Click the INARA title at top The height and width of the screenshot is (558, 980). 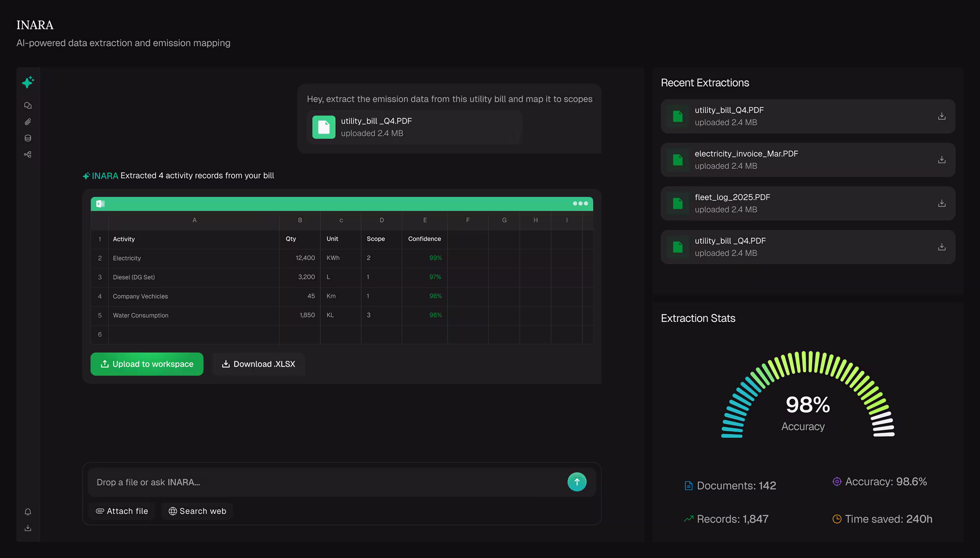click(35, 25)
